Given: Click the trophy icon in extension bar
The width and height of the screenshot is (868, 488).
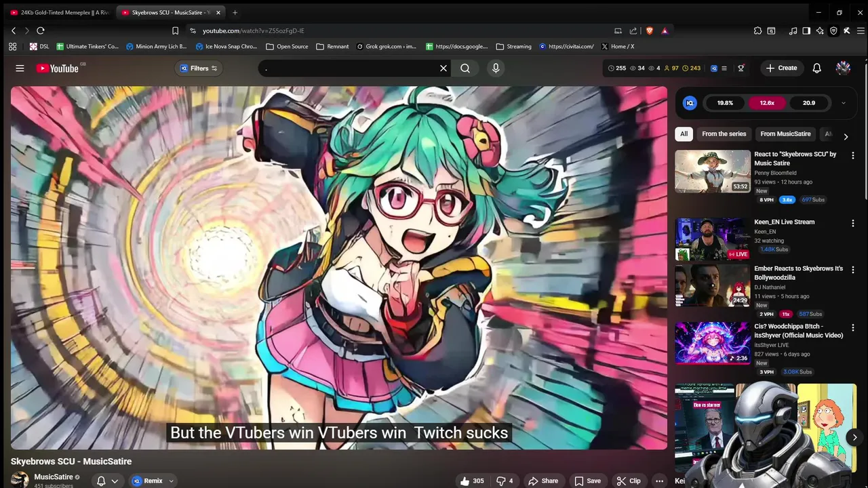Looking at the screenshot, I should 741,68.
